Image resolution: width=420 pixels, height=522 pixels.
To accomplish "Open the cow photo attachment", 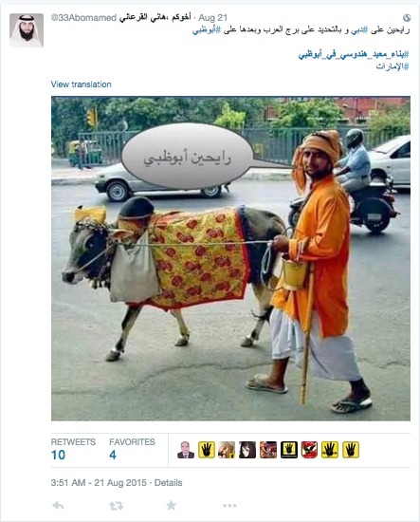I will pos(230,259).
